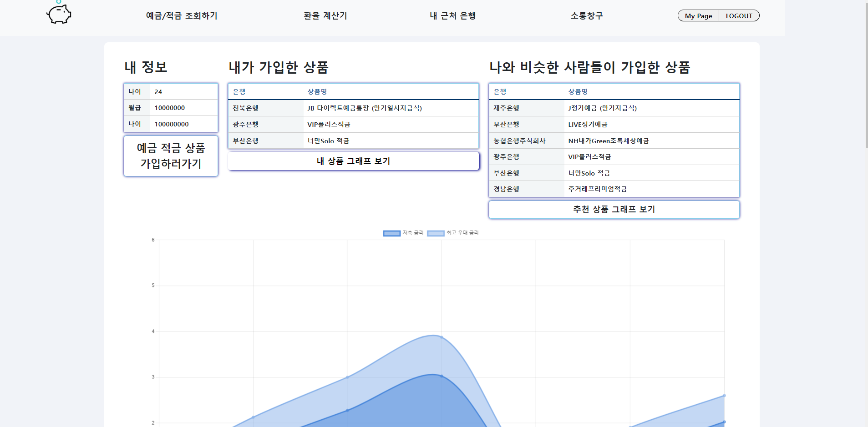The height and width of the screenshot is (427, 868).
Task: Click NH내가Green초록세상예금 product
Action: click(x=609, y=141)
